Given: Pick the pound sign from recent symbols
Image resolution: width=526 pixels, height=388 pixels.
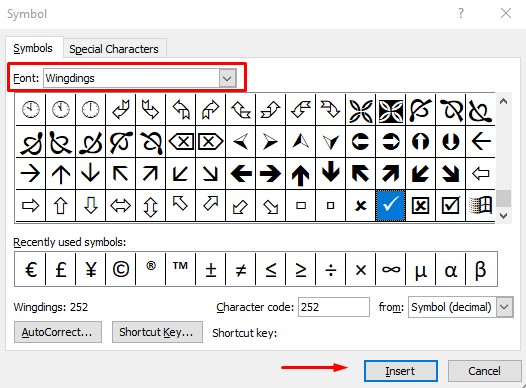Looking at the screenshot, I should (x=60, y=269).
